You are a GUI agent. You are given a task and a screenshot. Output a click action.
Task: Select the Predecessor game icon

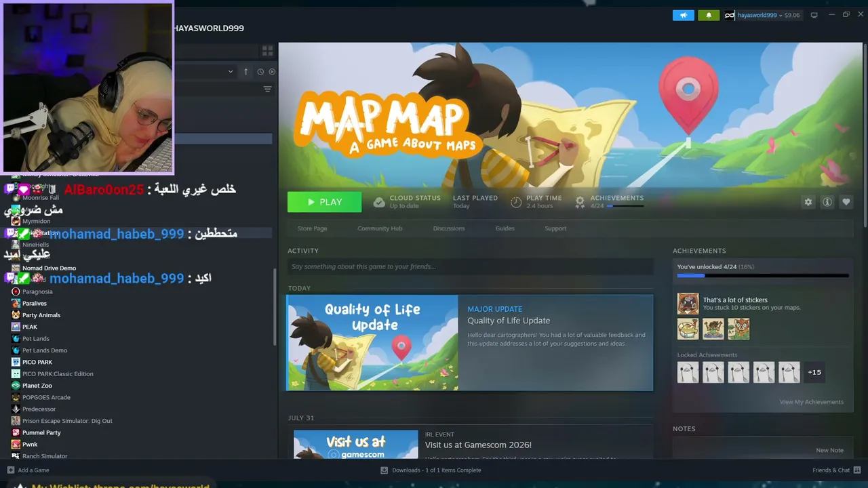(x=16, y=409)
